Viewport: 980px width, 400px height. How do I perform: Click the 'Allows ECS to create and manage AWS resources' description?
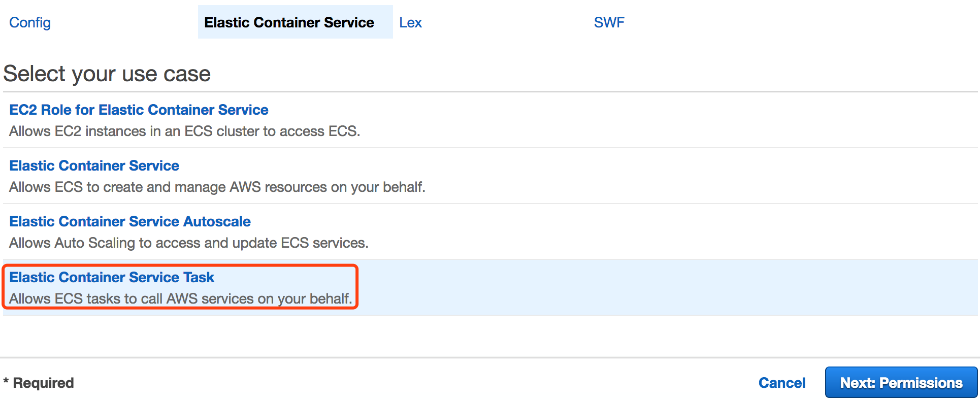[217, 187]
